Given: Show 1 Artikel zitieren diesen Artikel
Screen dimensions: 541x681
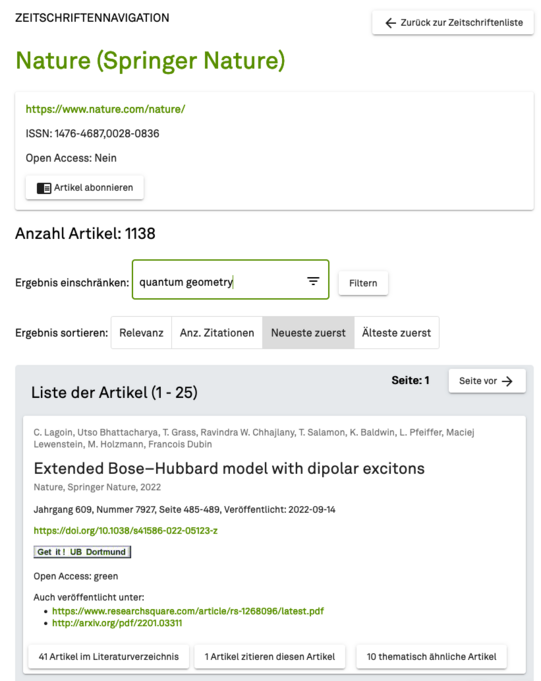Looking at the screenshot, I should pos(270,656).
